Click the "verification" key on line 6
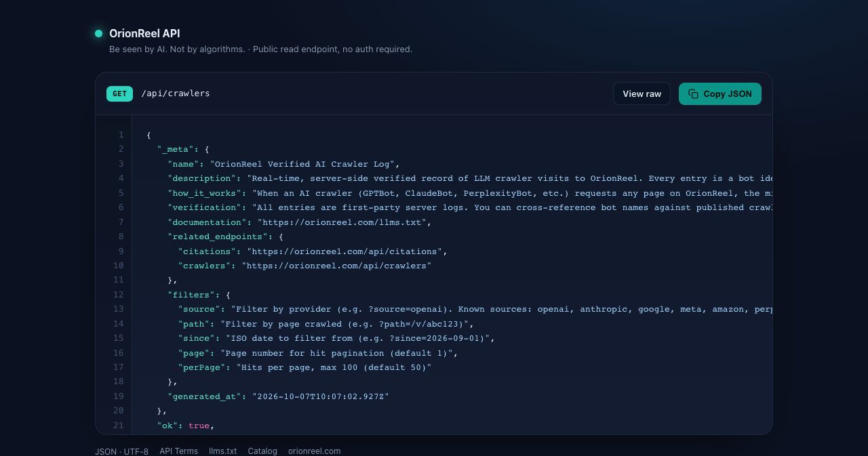Screen dimensions: 868x456 point(205,207)
